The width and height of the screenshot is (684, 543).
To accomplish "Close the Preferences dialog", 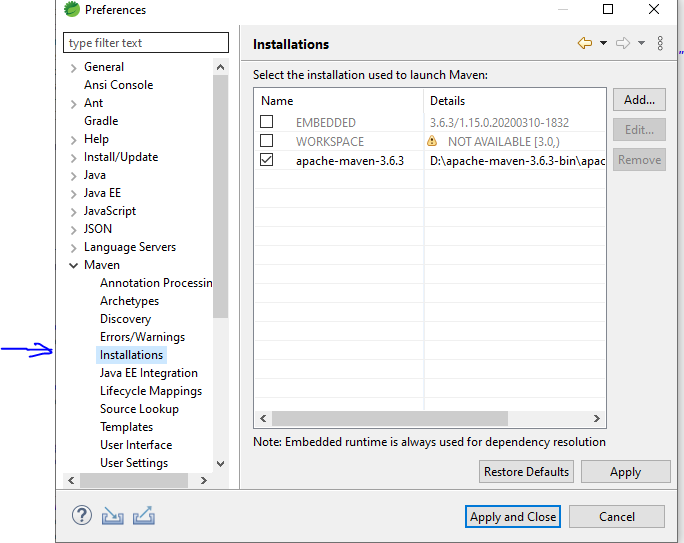I will click(x=653, y=9).
